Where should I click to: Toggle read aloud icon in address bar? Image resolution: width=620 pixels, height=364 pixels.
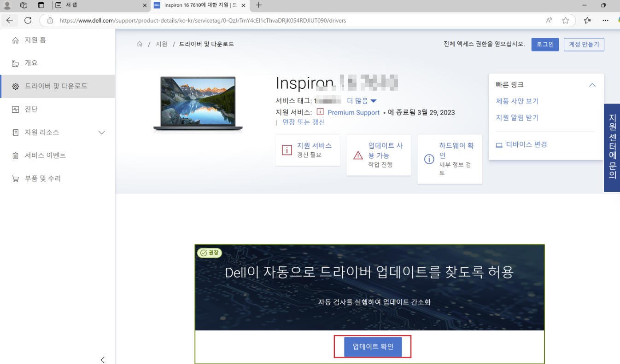click(549, 20)
